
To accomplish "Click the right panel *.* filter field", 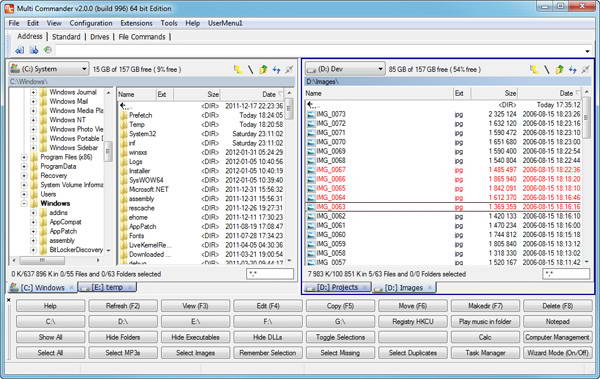I will pyautogui.click(x=566, y=274).
